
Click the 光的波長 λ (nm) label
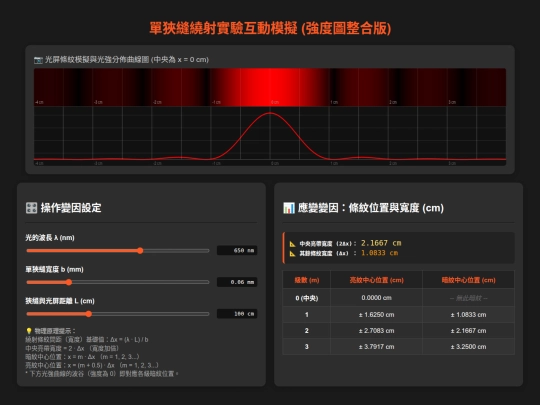coord(50,238)
